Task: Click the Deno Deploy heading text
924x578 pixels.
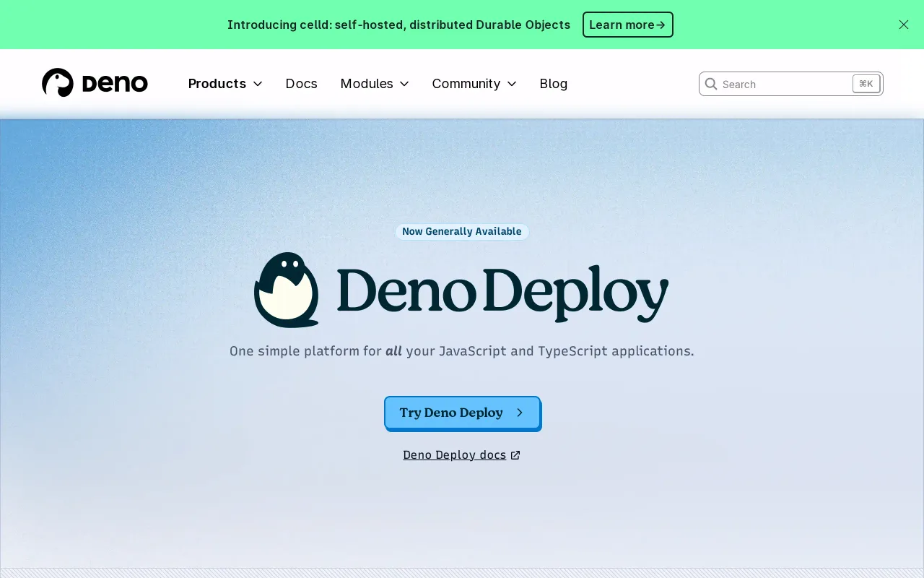Action: pos(502,293)
